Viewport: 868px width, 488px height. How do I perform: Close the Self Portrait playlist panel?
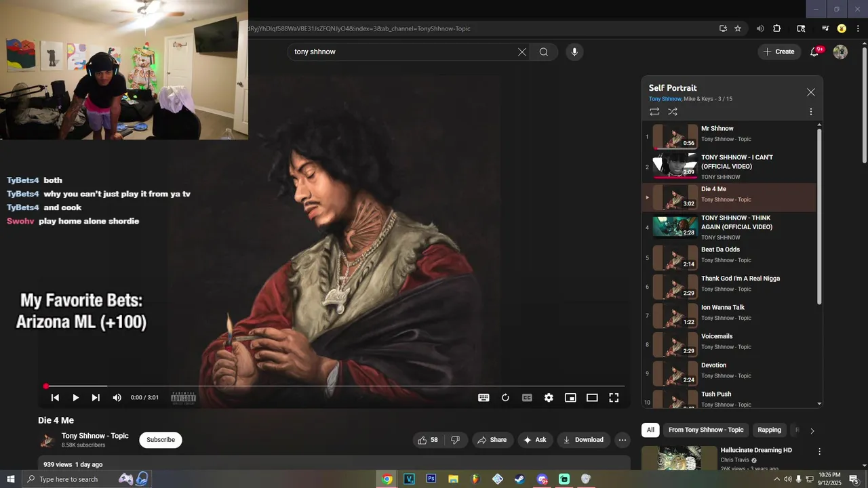coord(811,92)
